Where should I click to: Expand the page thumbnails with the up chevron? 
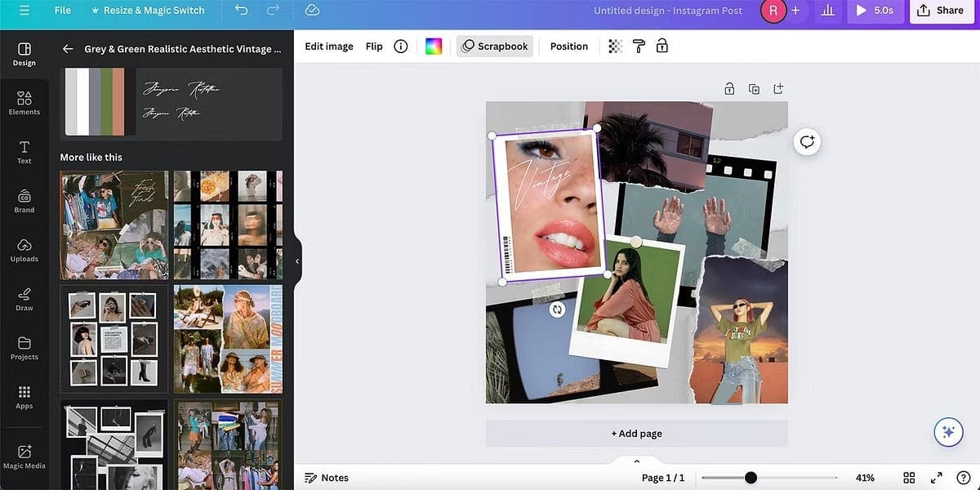tap(637, 461)
